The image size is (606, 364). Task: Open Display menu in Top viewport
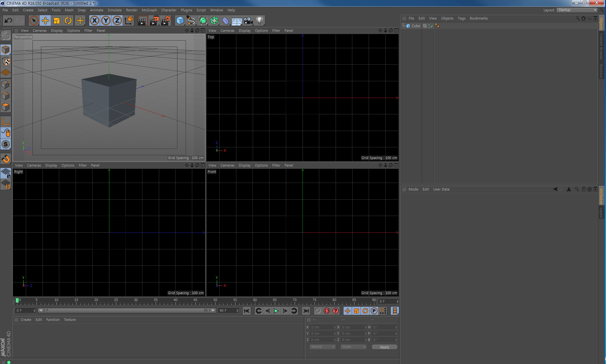245,31
